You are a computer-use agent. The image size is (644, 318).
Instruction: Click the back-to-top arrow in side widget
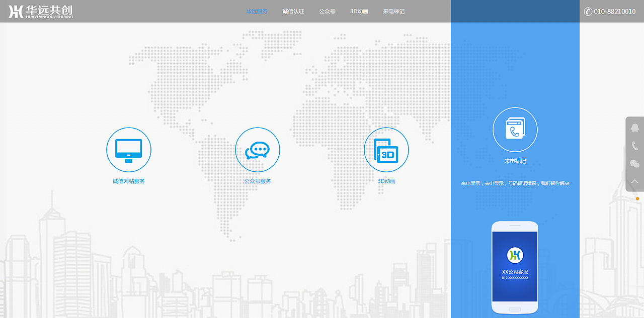(x=635, y=181)
